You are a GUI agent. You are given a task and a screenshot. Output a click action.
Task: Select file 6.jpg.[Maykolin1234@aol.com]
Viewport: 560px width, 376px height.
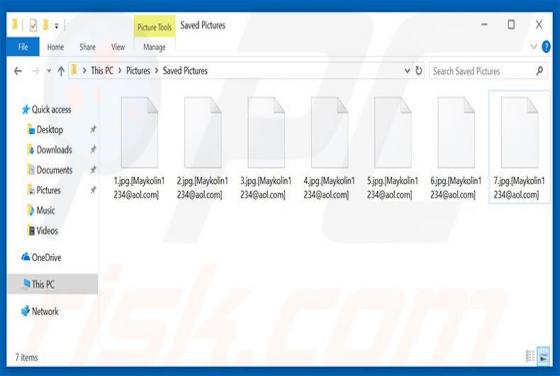click(x=456, y=147)
